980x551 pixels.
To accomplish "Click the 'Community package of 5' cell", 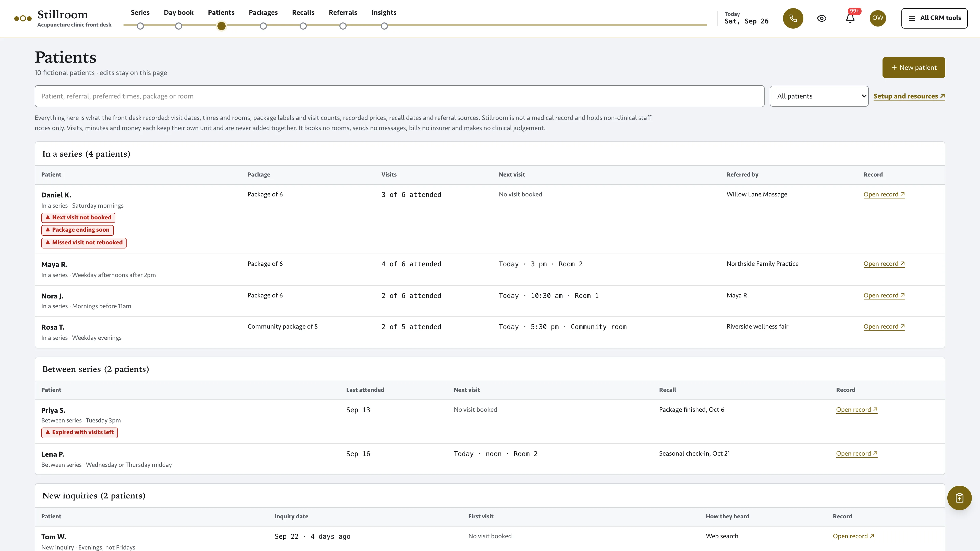I will click(x=283, y=327).
